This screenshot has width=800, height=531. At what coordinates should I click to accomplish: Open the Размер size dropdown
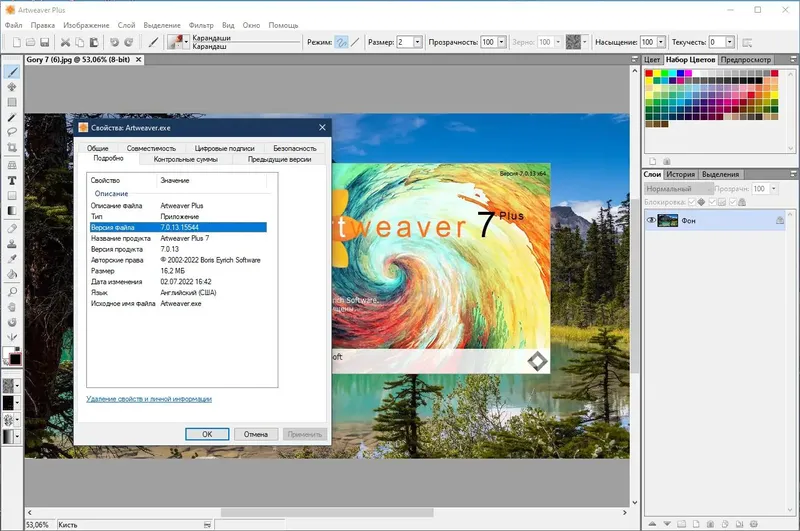(418, 42)
